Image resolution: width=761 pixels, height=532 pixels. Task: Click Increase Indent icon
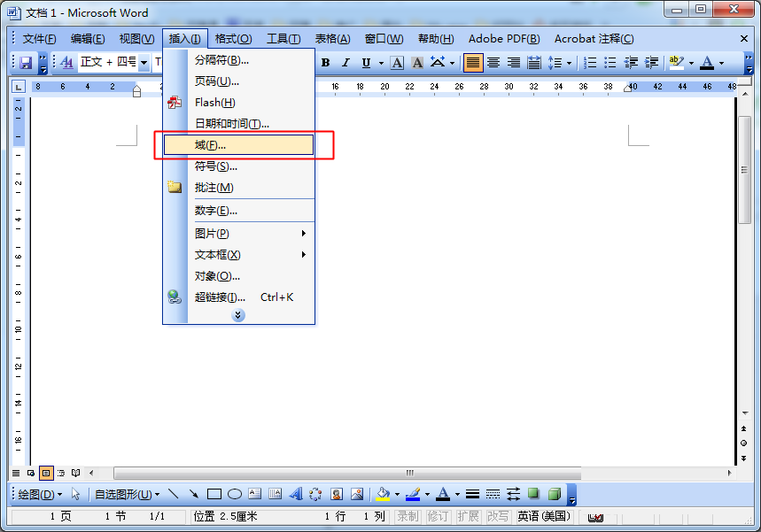click(651, 63)
